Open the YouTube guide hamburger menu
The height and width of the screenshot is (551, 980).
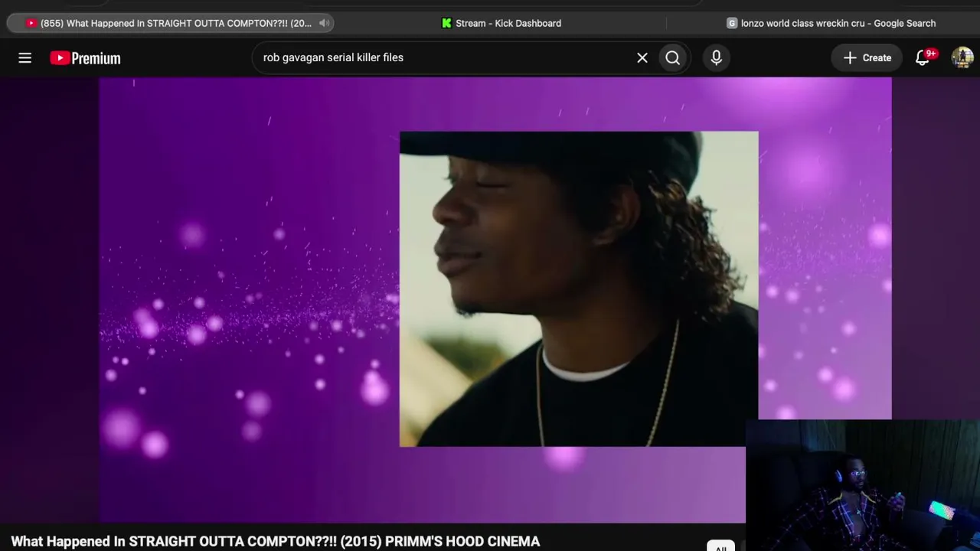click(x=25, y=58)
